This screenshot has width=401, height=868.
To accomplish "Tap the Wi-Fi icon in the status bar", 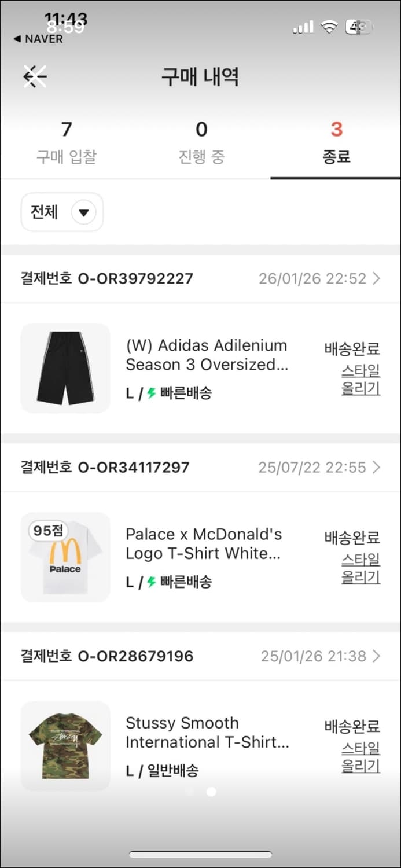I will point(328,26).
